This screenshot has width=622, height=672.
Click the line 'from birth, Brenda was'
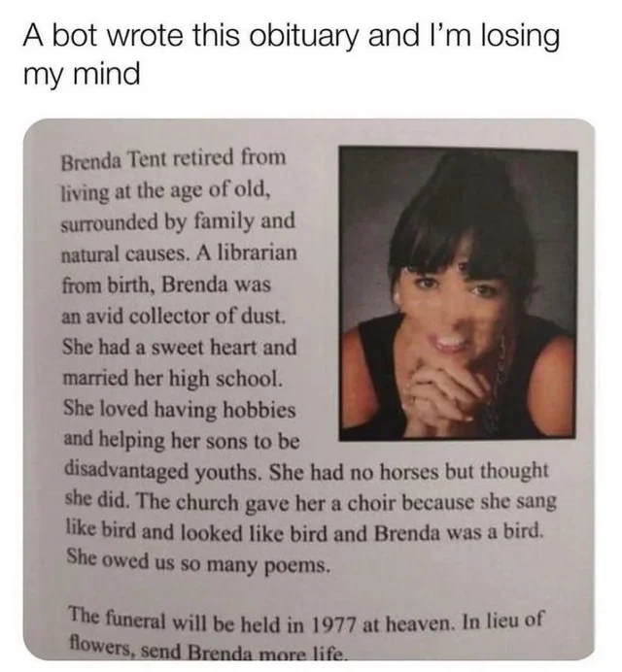(167, 285)
